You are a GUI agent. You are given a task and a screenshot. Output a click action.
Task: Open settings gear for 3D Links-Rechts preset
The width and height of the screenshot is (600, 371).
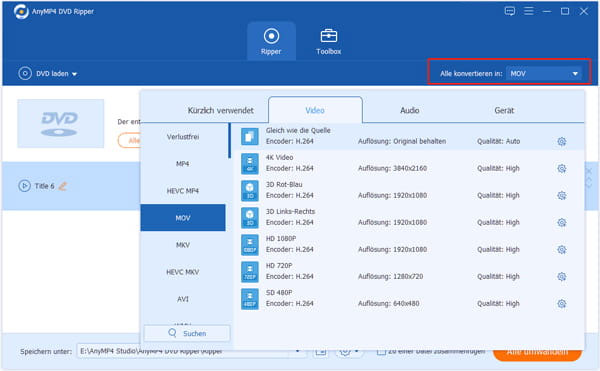(x=561, y=223)
